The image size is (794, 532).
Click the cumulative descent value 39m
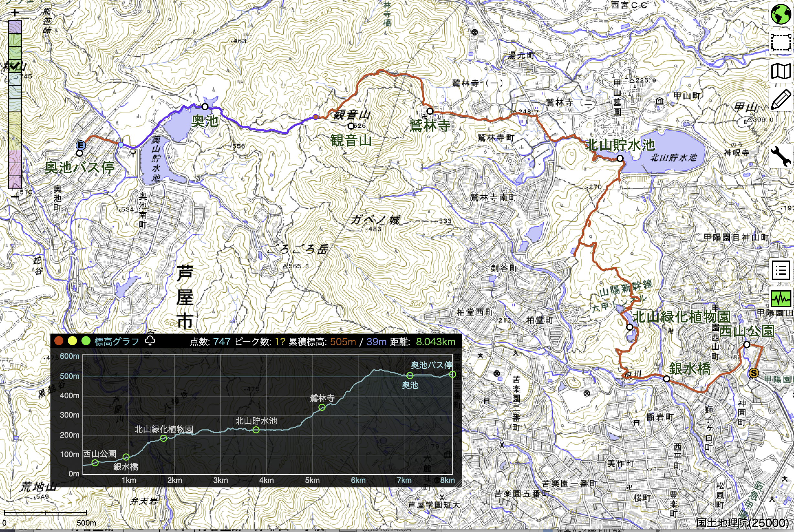[376, 341]
